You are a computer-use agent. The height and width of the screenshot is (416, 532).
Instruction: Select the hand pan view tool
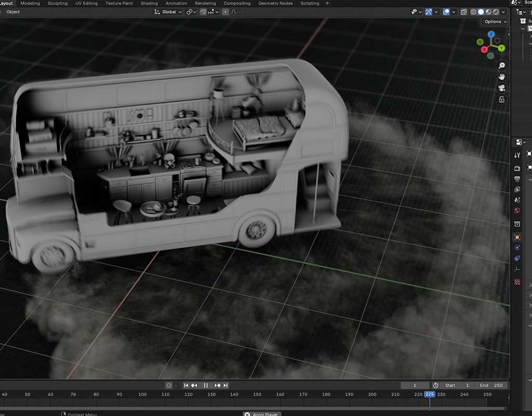(502, 77)
